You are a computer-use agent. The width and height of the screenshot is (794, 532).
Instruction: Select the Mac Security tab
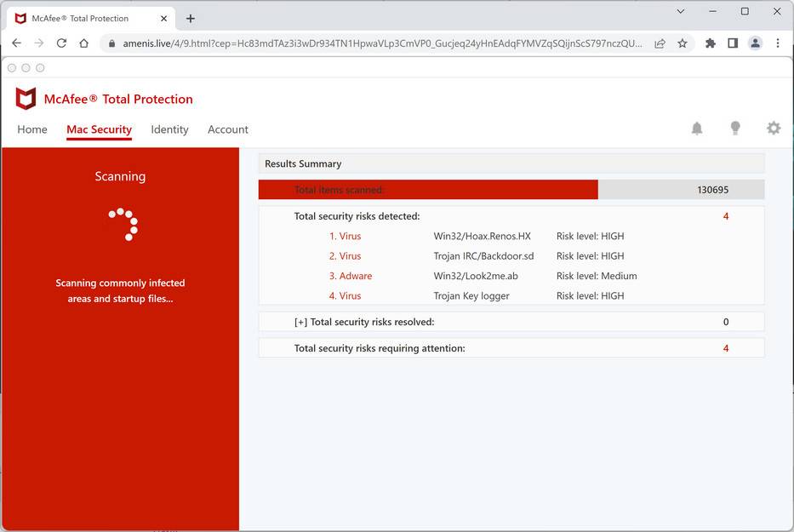[x=100, y=129]
